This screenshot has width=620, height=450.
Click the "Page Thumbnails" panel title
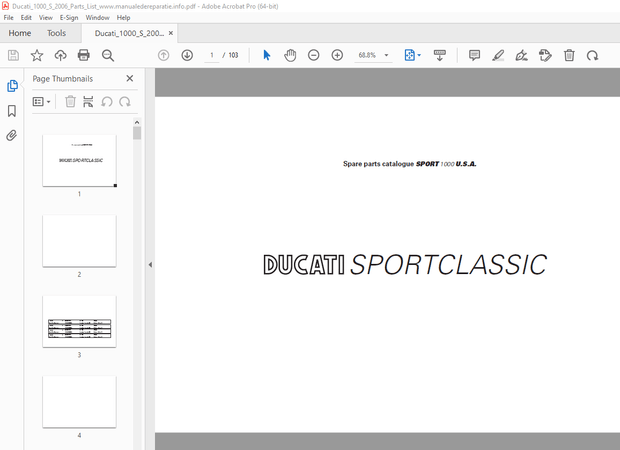click(x=62, y=79)
